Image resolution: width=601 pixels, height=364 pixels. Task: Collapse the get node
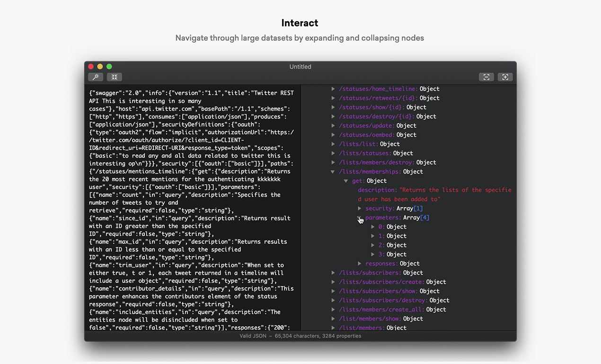click(x=346, y=180)
